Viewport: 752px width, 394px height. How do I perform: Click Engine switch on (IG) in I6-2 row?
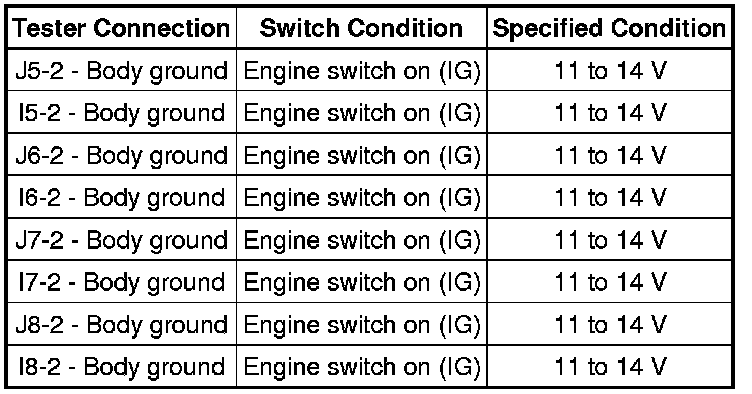(362, 197)
